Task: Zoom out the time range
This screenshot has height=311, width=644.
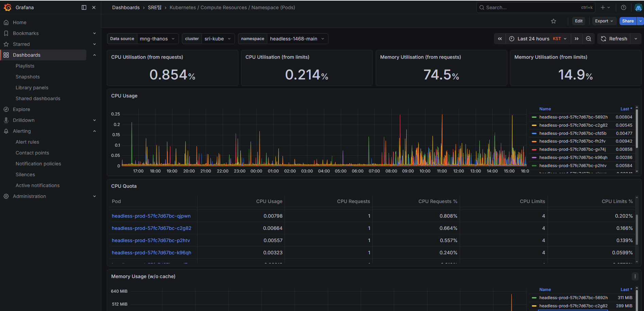Action: coord(589,39)
